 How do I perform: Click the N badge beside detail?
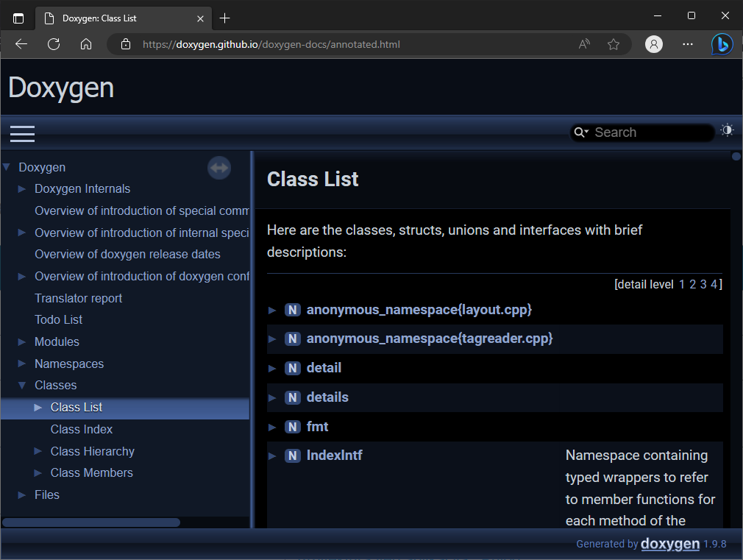tap(293, 369)
